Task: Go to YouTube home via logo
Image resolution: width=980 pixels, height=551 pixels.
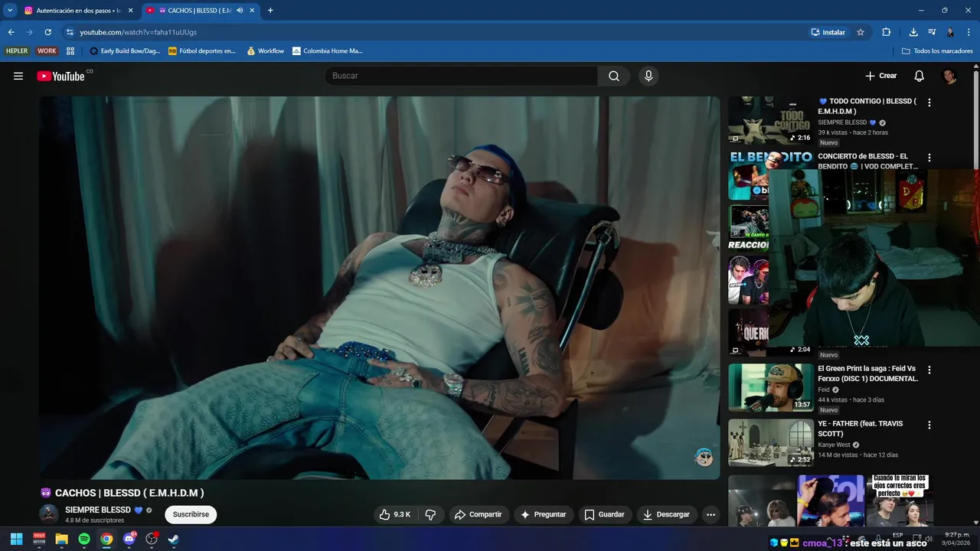Action: pyautogui.click(x=60, y=76)
